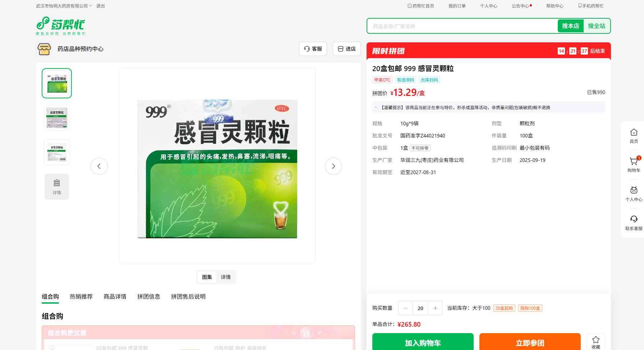Viewport: 644px width, 350px height.
Task: Show the next product image
Action: point(333,166)
